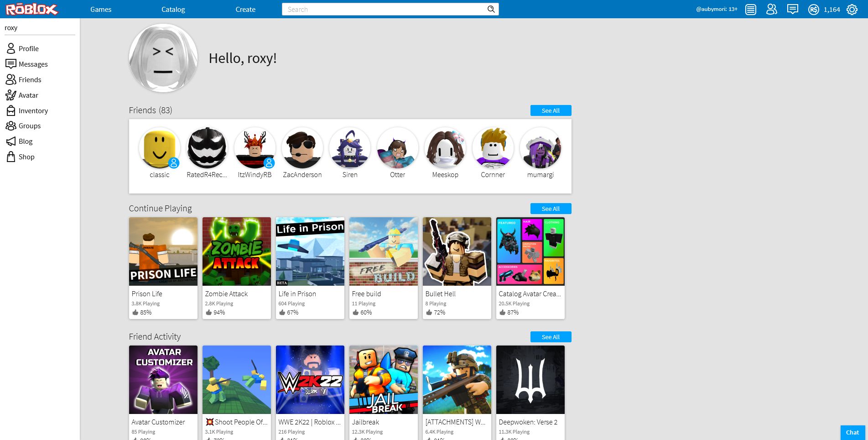Open the messages icon in top bar
The height and width of the screenshot is (440, 868).
(793, 9)
